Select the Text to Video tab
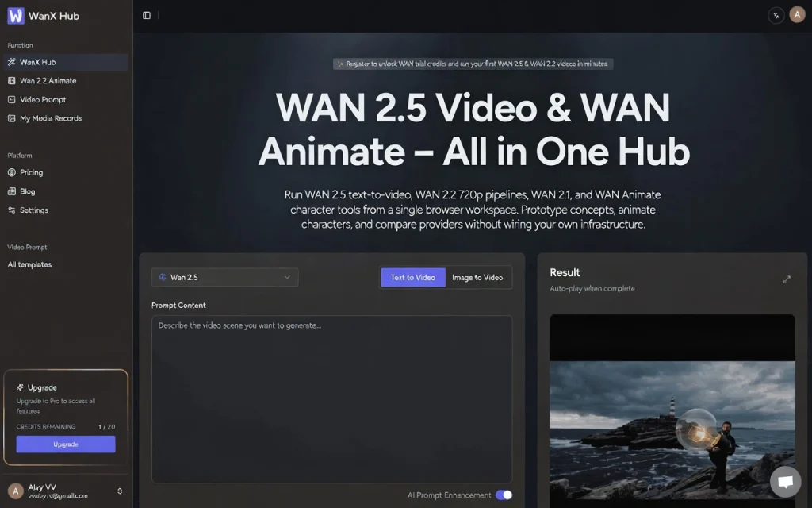 click(x=412, y=277)
